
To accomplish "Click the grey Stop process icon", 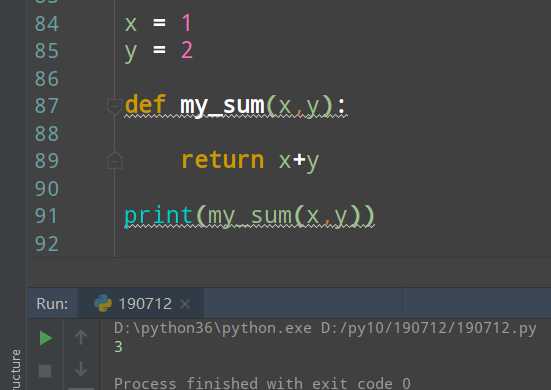I will coord(45,371).
